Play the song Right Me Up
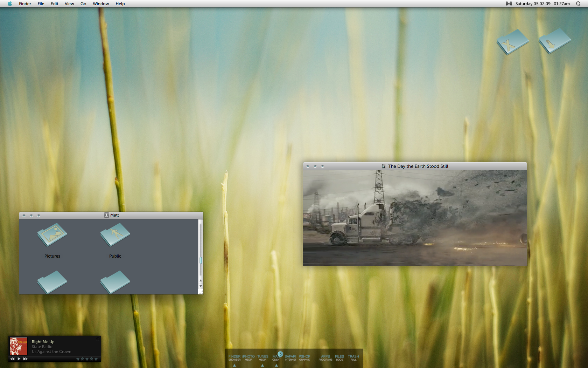Screen dimensions: 588x368 (19, 359)
